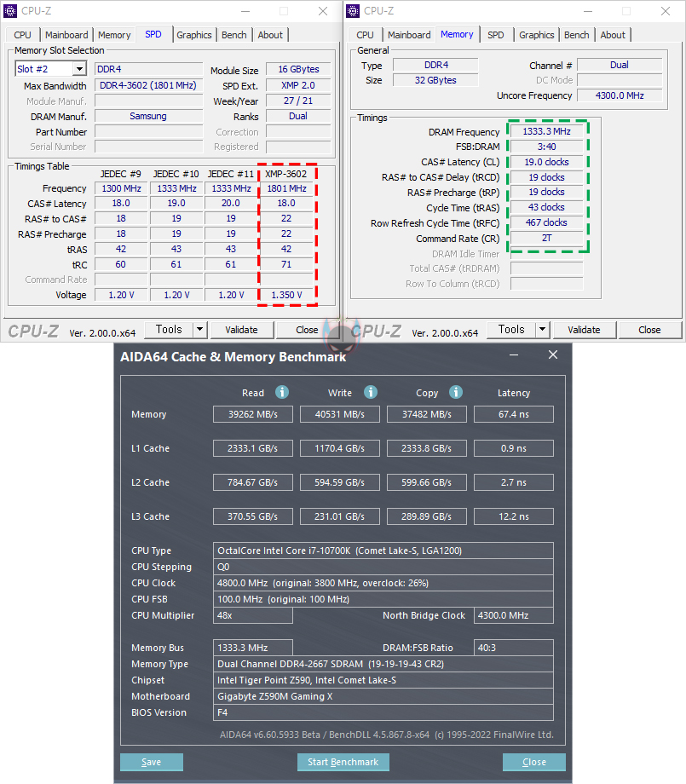The height and width of the screenshot is (784, 686).
Task: Open SPD tab in right CPU-Z
Action: (495, 35)
